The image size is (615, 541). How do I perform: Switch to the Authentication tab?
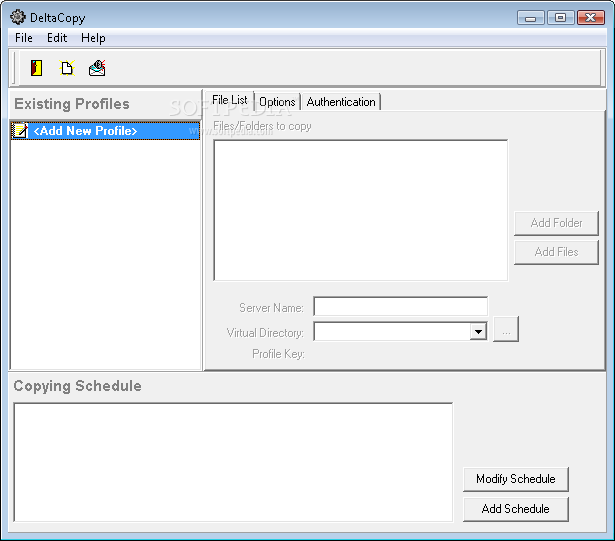(341, 102)
